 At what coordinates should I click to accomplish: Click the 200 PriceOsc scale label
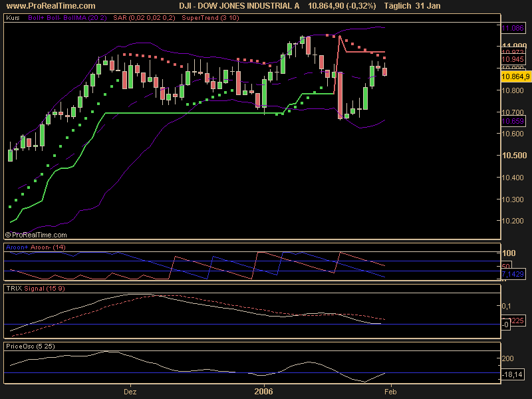[507, 358]
